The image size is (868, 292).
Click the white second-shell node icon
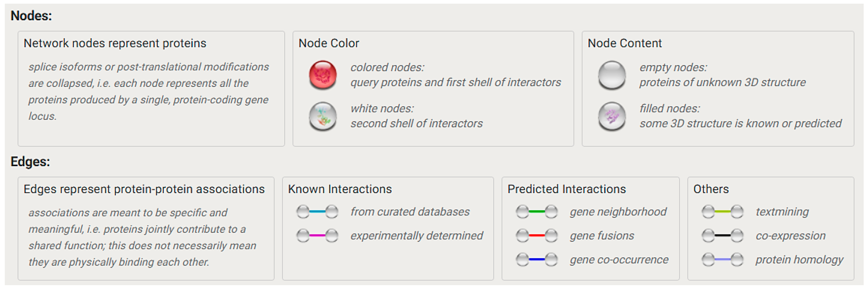click(x=322, y=116)
